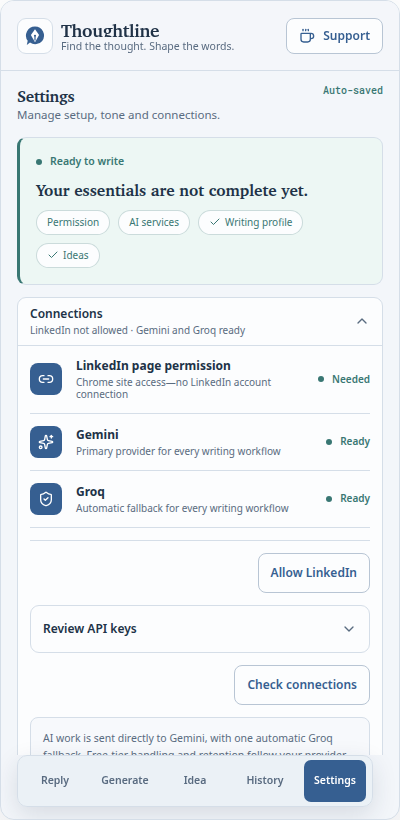
Task: Select the Permission chip
Action: point(73,223)
